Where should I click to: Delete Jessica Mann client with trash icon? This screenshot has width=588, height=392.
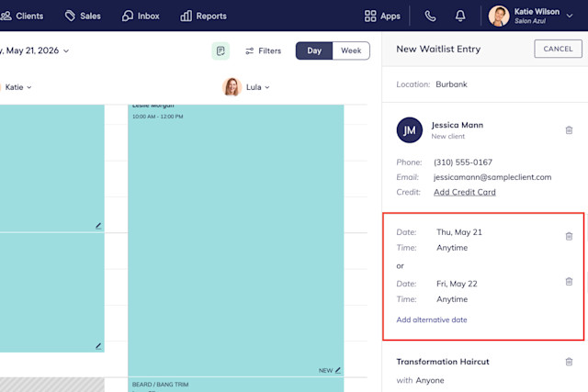[x=569, y=130]
